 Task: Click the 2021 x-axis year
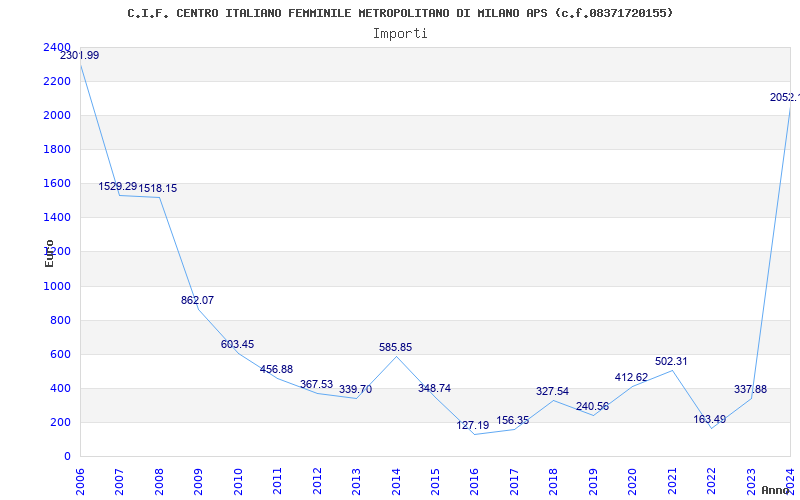point(672,482)
